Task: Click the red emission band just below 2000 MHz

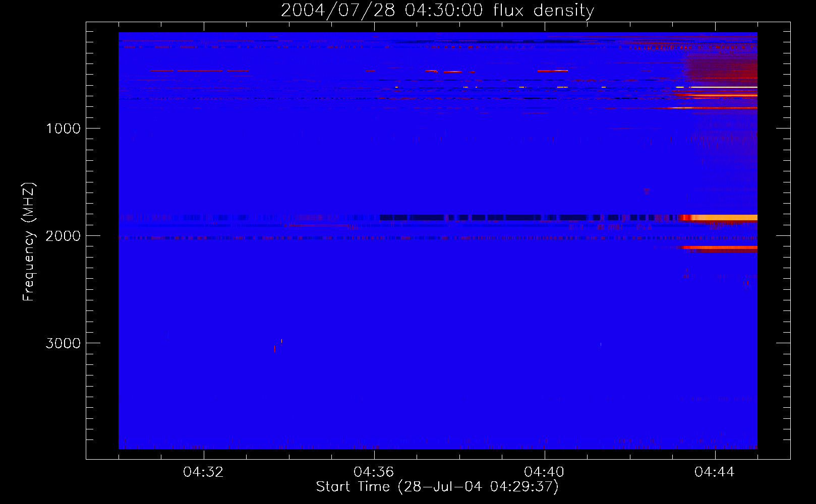Action: click(x=718, y=248)
